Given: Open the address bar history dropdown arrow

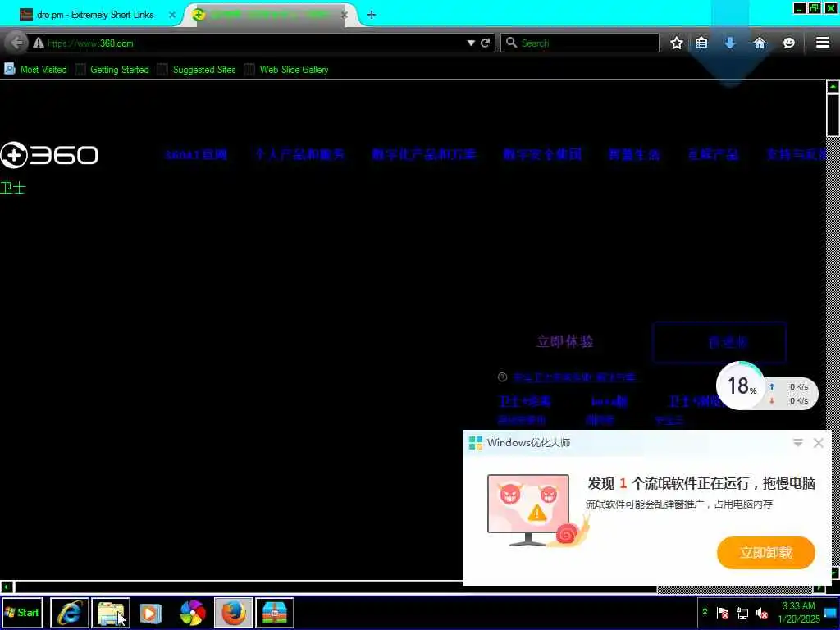Looking at the screenshot, I should [471, 43].
